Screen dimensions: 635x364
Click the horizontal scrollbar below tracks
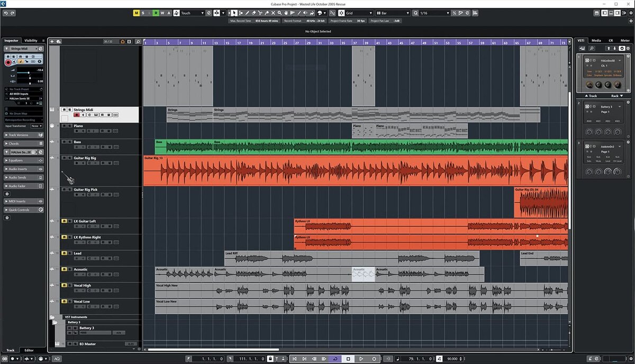coord(213,349)
